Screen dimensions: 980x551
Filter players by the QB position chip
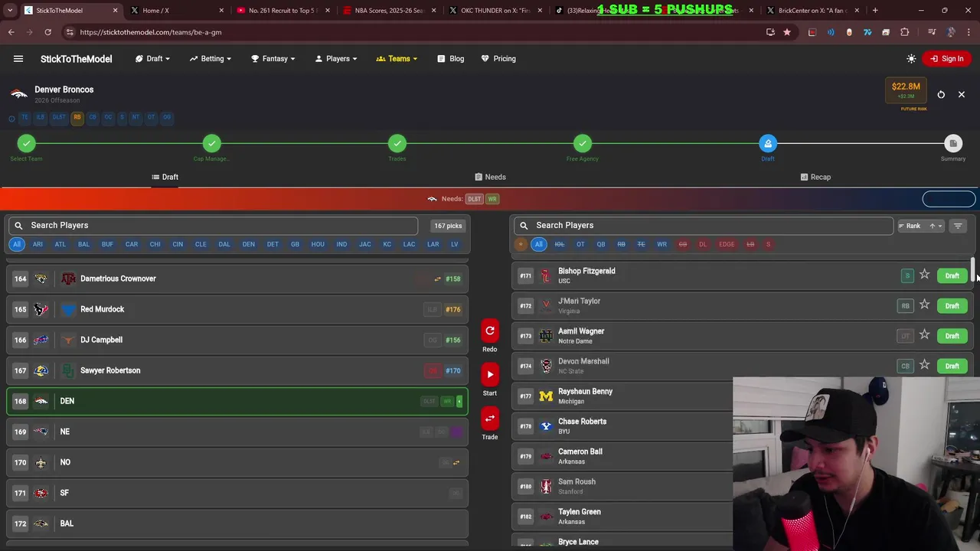601,244
